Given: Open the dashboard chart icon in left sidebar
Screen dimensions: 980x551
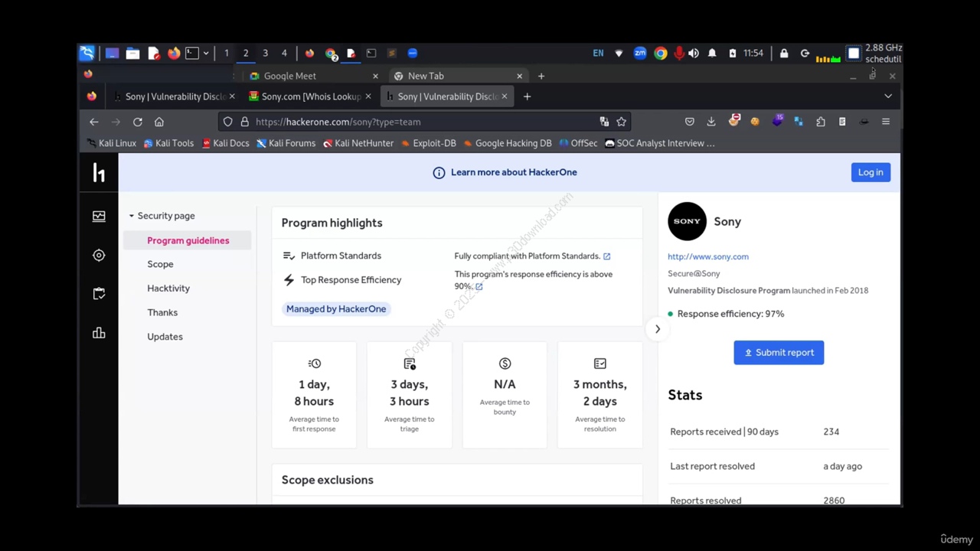Looking at the screenshot, I should coord(99,217).
